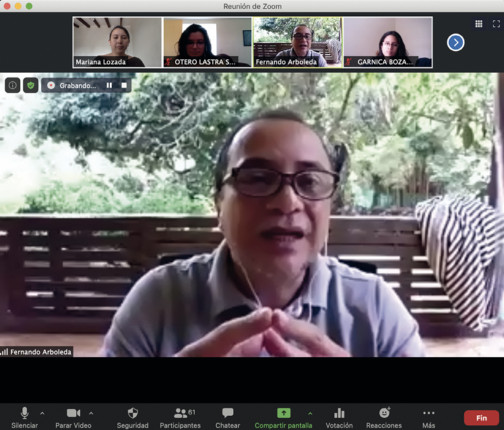Mute microphone with Silenciar
504x430 pixels.
[x=24, y=417]
